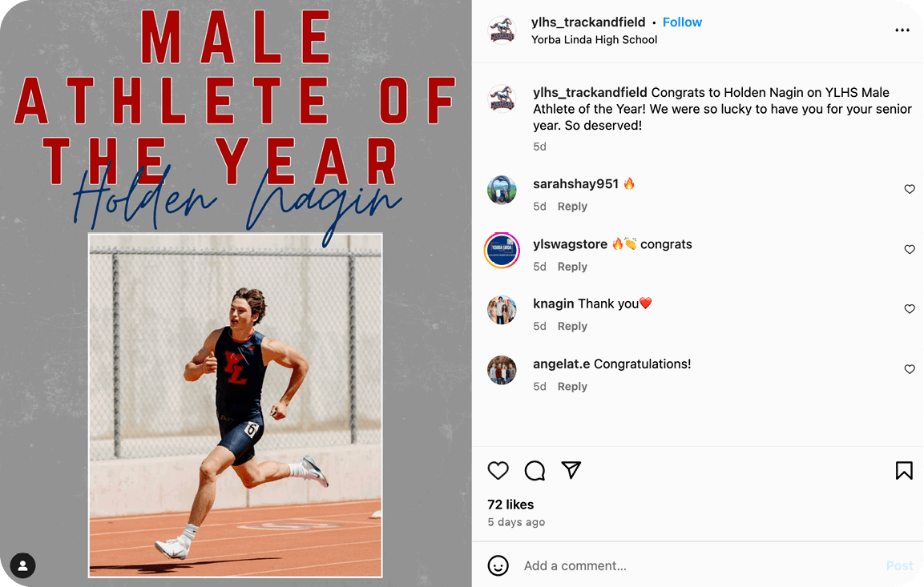Open the emoji picker smiley icon
This screenshot has height=587, width=924.
click(x=498, y=565)
